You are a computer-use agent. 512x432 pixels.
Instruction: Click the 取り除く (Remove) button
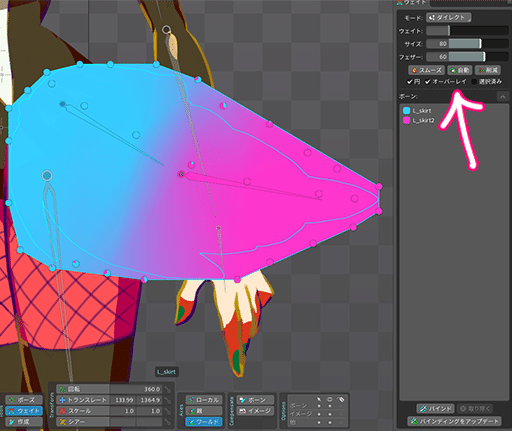(475, 408)
